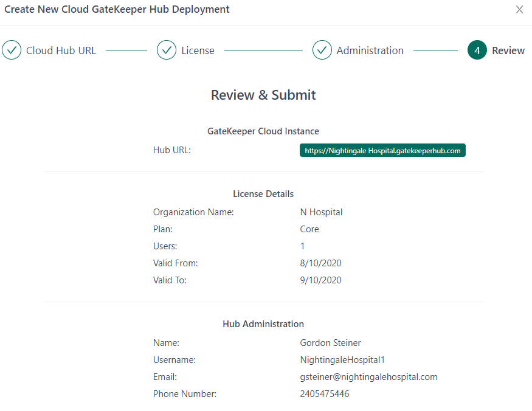Screen dimensions: 532x411
Task: Click the Cloud Hub URL step checkmark icon
Action: 12,50
